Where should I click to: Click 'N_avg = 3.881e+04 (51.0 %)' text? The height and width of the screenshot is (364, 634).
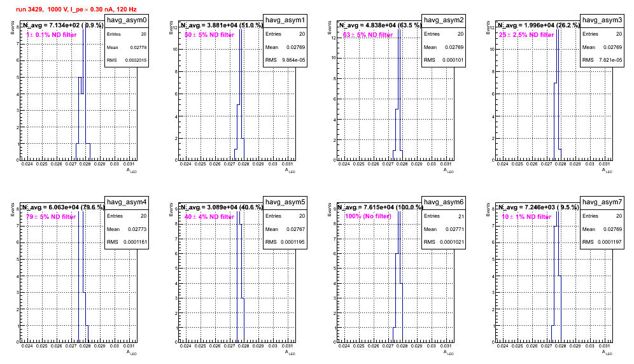coord(222,25)
